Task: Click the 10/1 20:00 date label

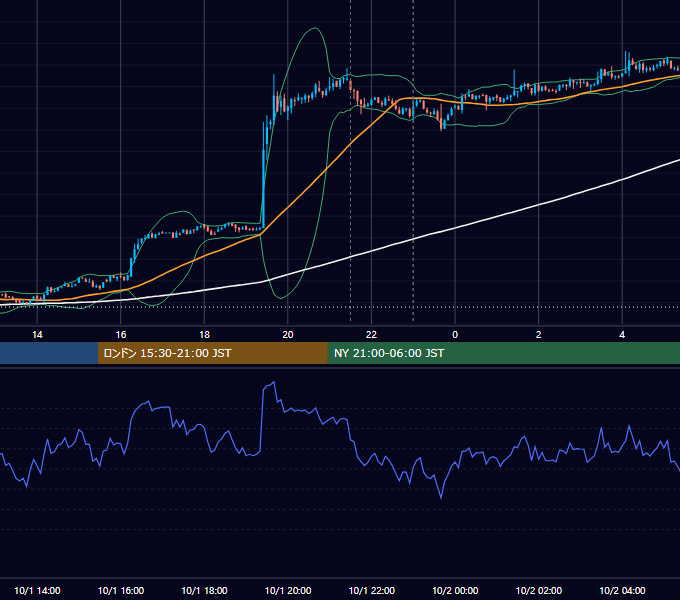Action: click(x=288, y=590)
